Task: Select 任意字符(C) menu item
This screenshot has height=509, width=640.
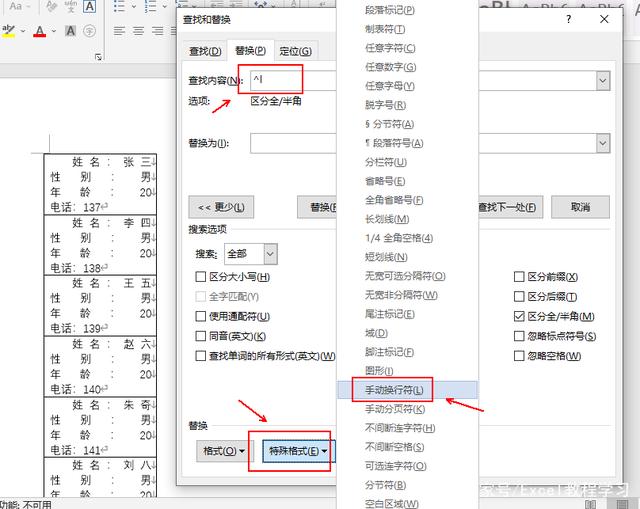Action: coord(407,48)
